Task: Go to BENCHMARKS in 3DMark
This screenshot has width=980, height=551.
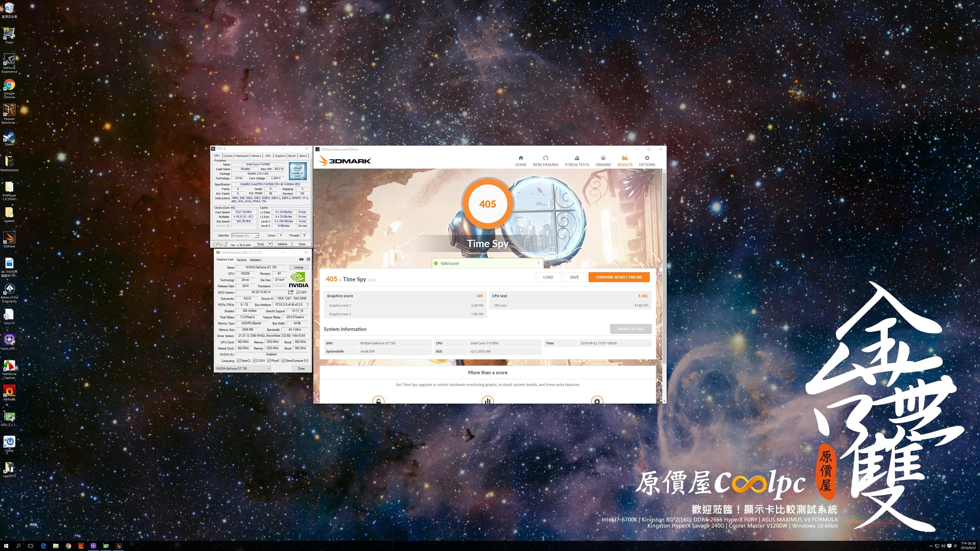Action: [546, 161]
